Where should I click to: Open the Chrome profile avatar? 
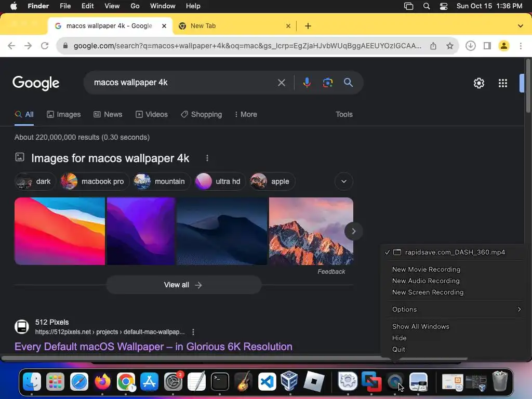[504, 46]
